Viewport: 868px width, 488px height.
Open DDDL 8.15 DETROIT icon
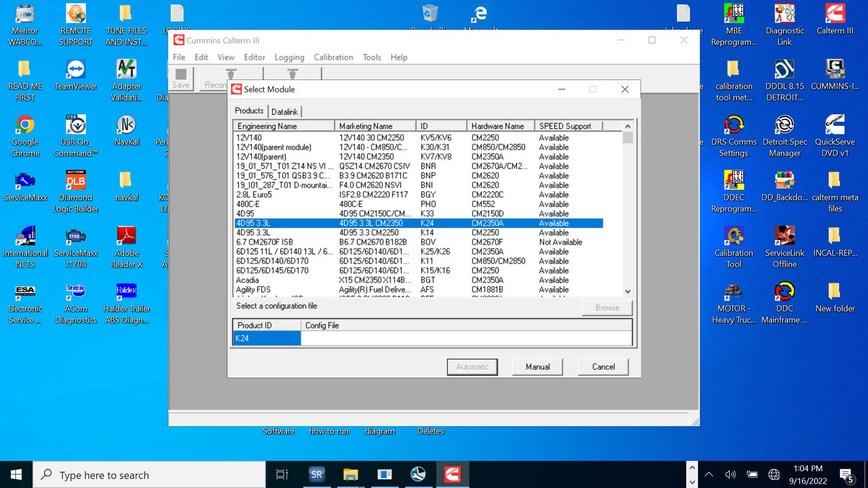tap(785, 80)
